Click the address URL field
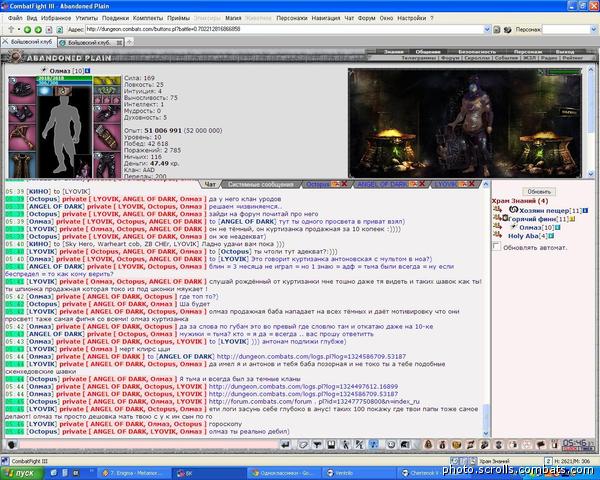Image resolution: width=600 pixels, height=480 pixels. pyautogui.click(x=284, y=29)
